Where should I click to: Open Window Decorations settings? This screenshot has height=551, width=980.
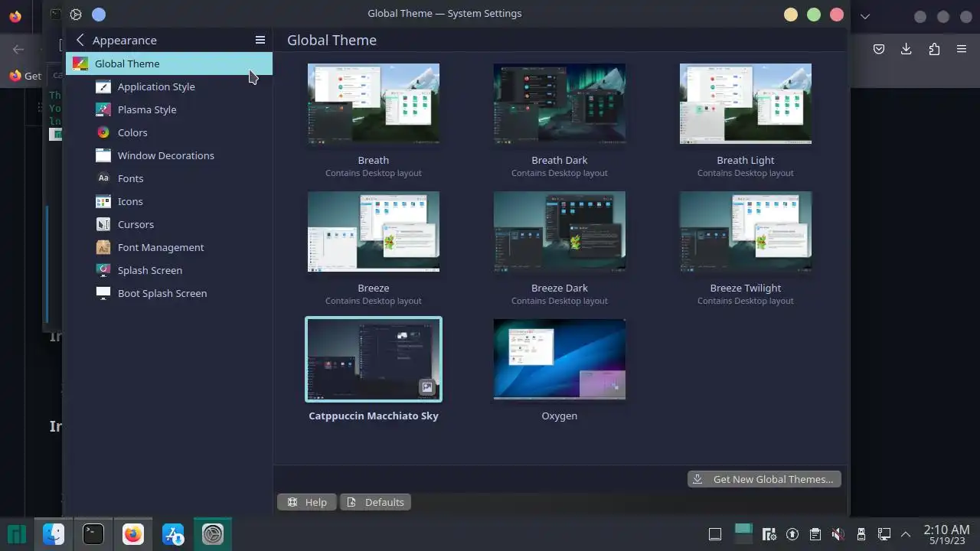[169, 155]
